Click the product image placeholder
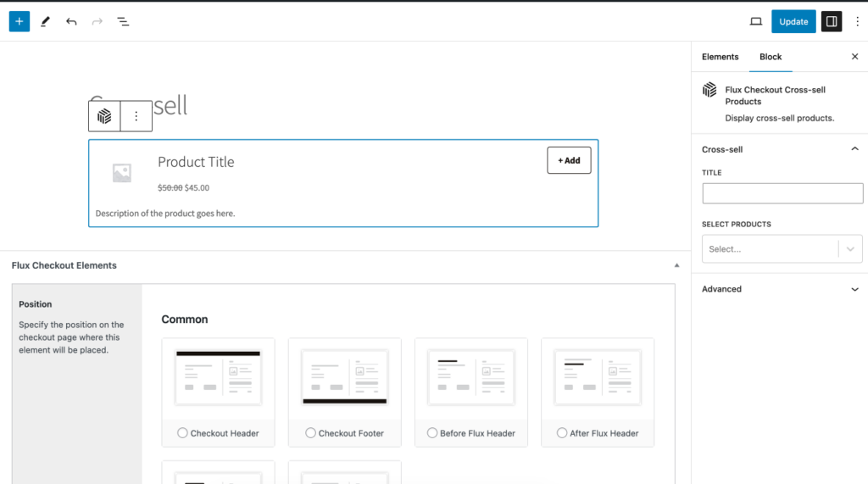 [x=122, y=173]
